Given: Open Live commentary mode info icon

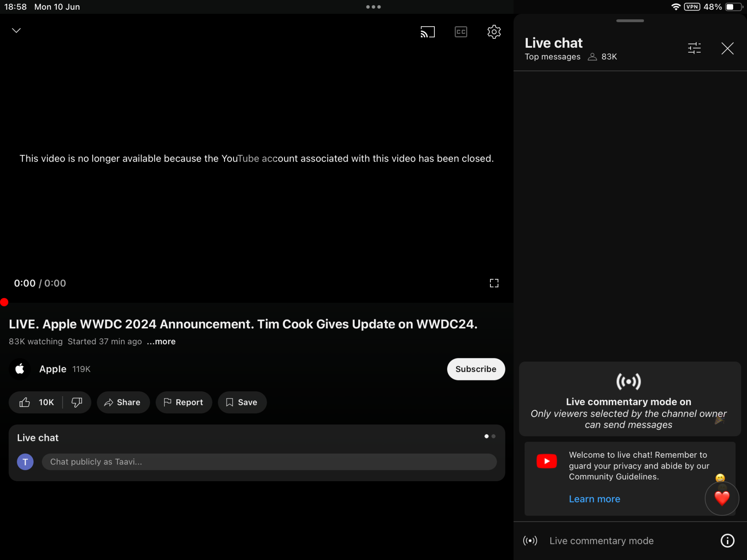Looking at the screenshot, I should tap(727, 541).
